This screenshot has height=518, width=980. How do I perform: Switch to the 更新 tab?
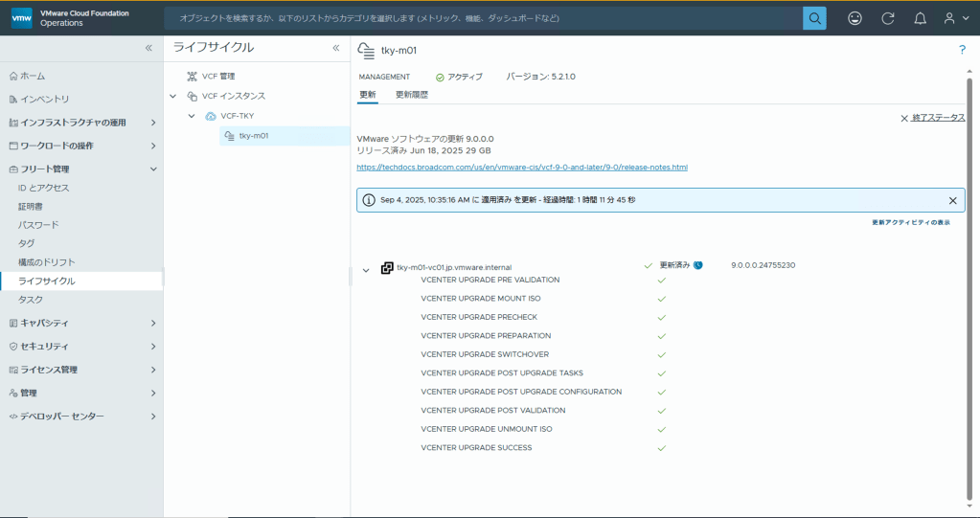[x=368, y=95]
